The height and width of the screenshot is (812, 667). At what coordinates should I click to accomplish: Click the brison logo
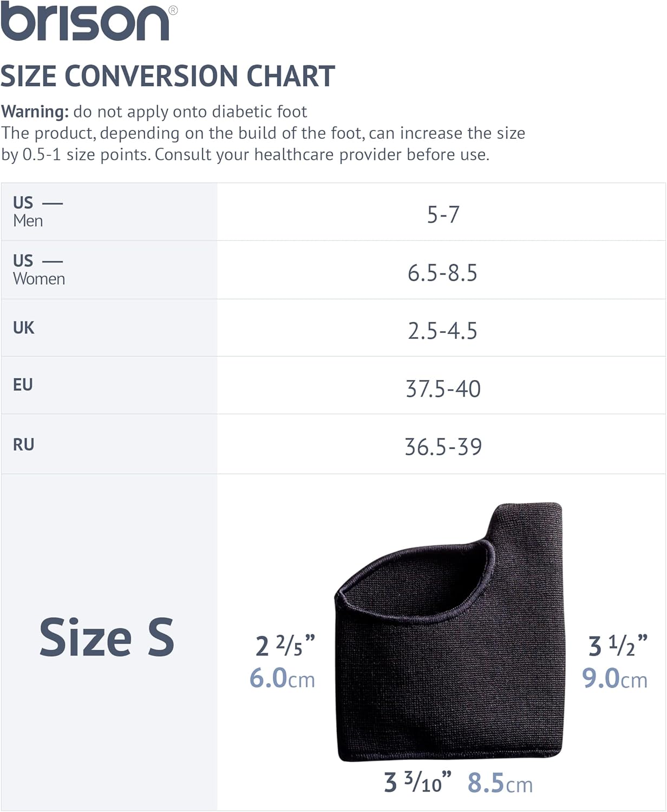point(89,23)
